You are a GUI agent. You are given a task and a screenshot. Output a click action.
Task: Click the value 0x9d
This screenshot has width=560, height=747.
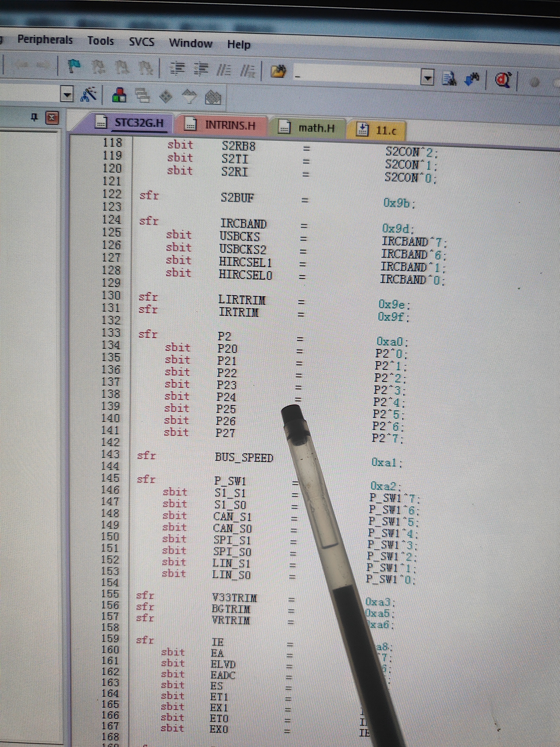(x=398, y=229)
